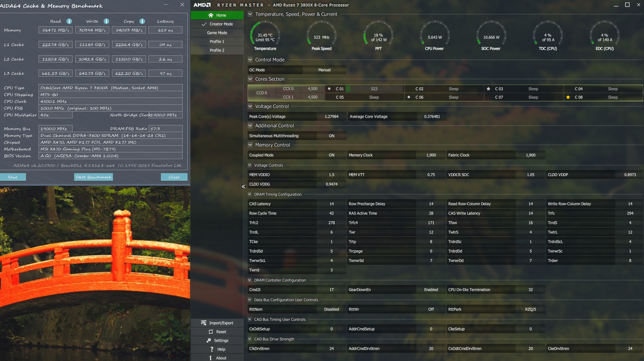Collapse the Temperature, Speed, Power & Current section
The image size is (644, 361).
click(250, 14)
